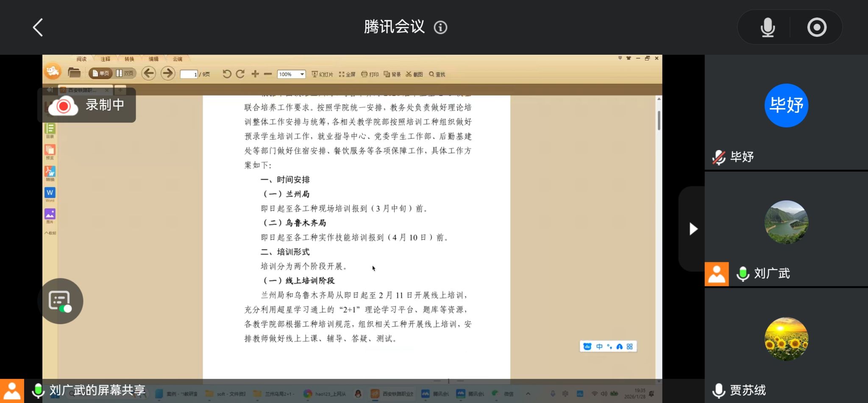
Task: Collapse the participant panel with the arrow
Action: (x=693, y=229)
